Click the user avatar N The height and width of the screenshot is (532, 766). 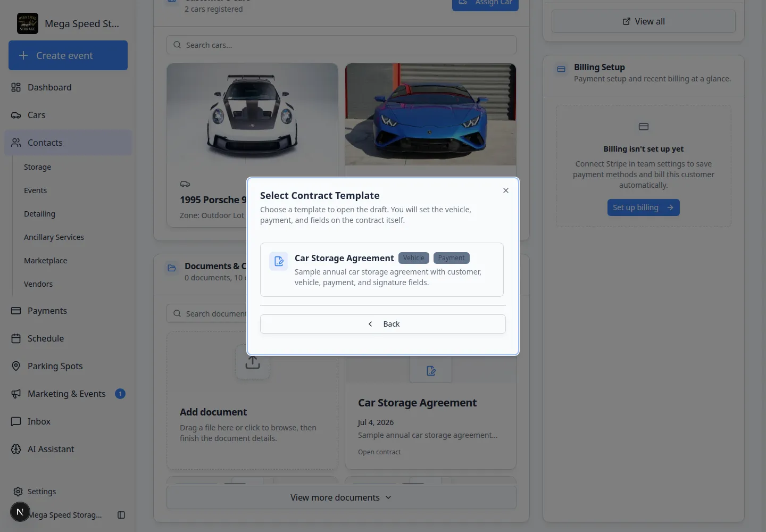[x=20, y=512]
